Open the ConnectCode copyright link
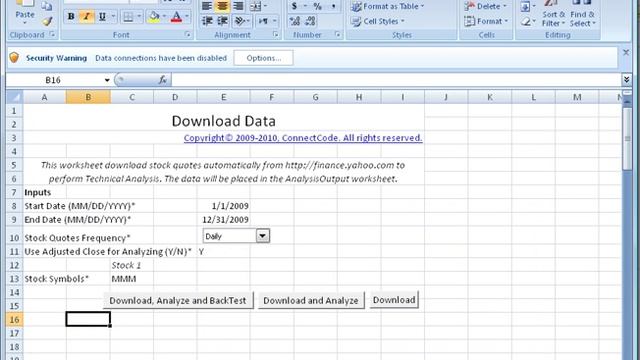 [303, 138]
